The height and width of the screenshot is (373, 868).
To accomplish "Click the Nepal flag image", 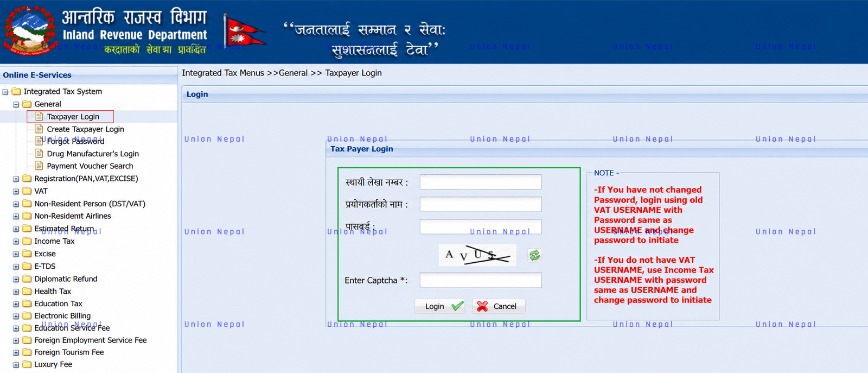I will coord(244,31).
